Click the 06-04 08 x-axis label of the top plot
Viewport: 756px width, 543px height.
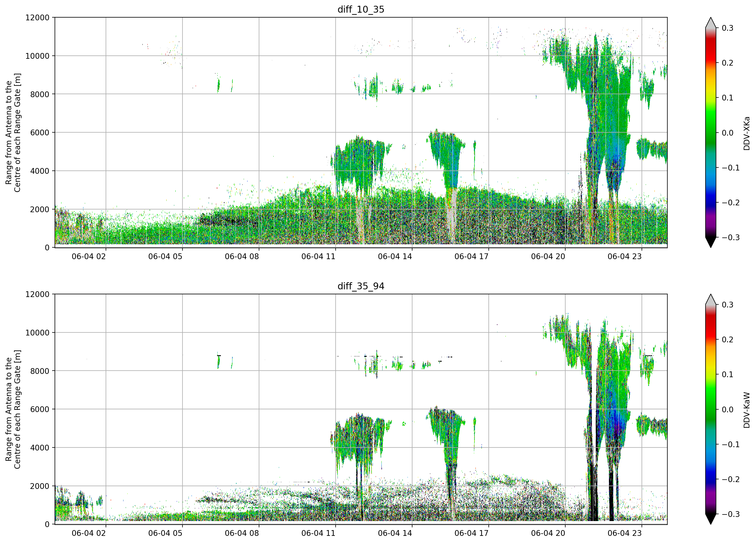(242, 256)
